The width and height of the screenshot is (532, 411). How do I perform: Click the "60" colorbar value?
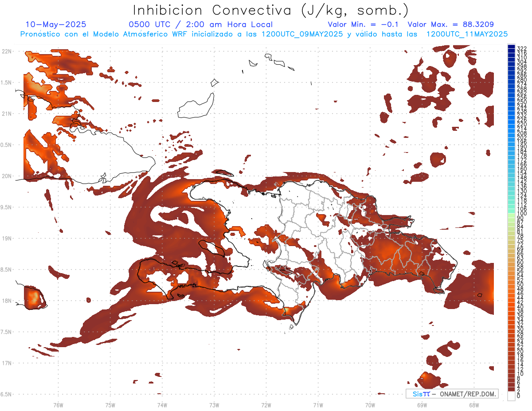520,262
